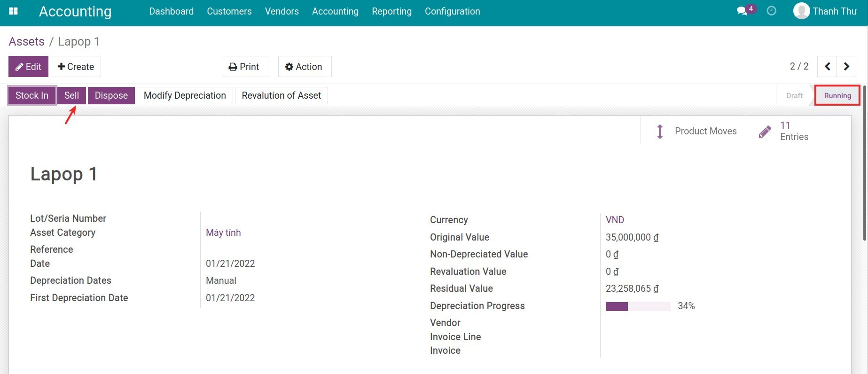This screenshot has width=868, height=374.
Task: Click the Depreciation Progress bar
Action: click(638, 306)
